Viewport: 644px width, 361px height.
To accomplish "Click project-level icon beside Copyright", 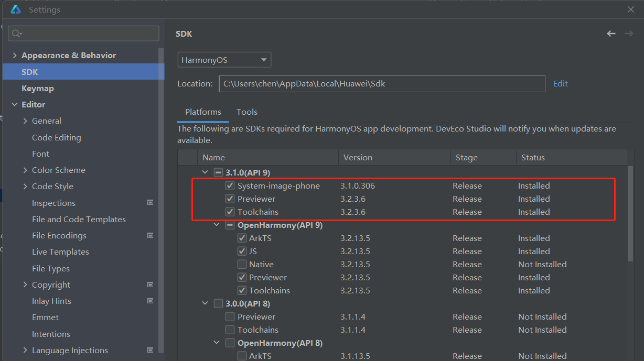I will [x=151, y=285].
